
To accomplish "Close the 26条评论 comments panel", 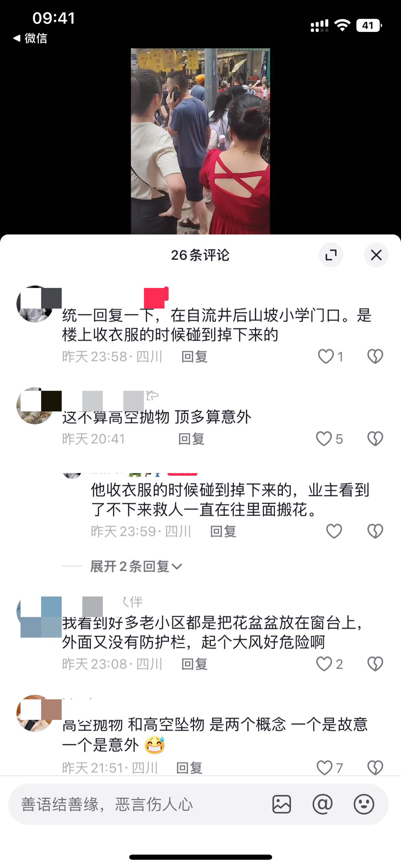I will [x=376, y=255].
